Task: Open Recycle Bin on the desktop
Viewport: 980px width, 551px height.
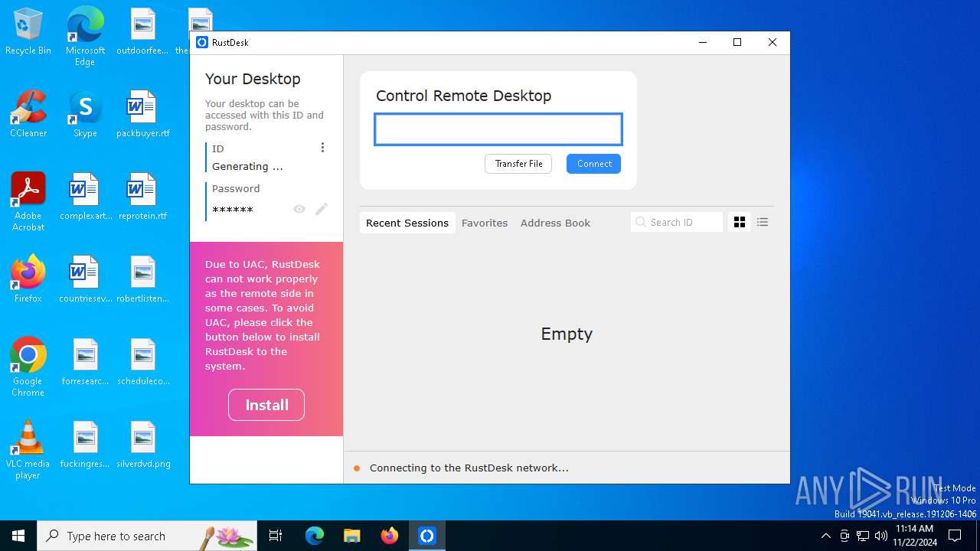Action: coord(28,32)
